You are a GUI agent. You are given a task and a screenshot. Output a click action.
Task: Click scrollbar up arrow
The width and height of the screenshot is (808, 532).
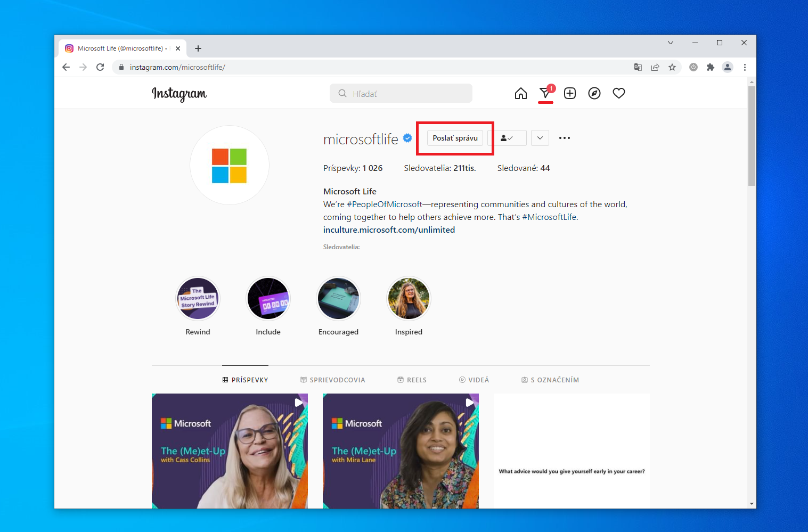752,82
